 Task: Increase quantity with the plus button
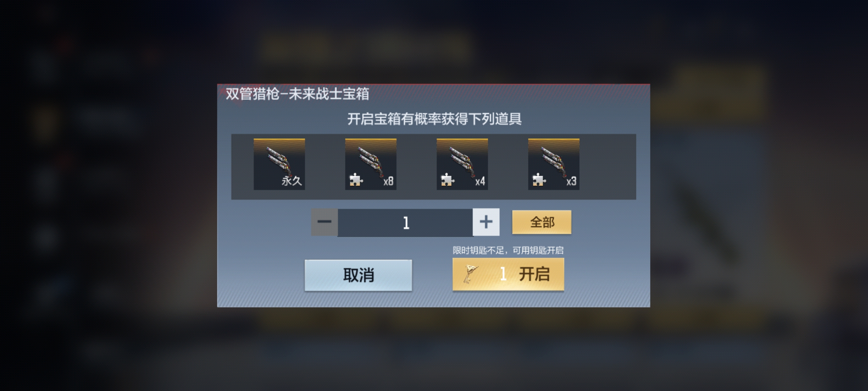pos(486,222)
